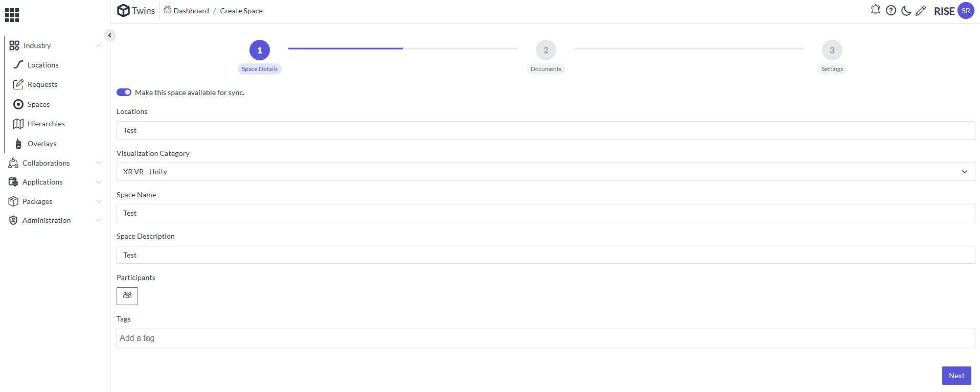This screenshot has width=980, height=392.
Task: Click the Documents step label
Action: pyautogui.click(x=546, y=69)
